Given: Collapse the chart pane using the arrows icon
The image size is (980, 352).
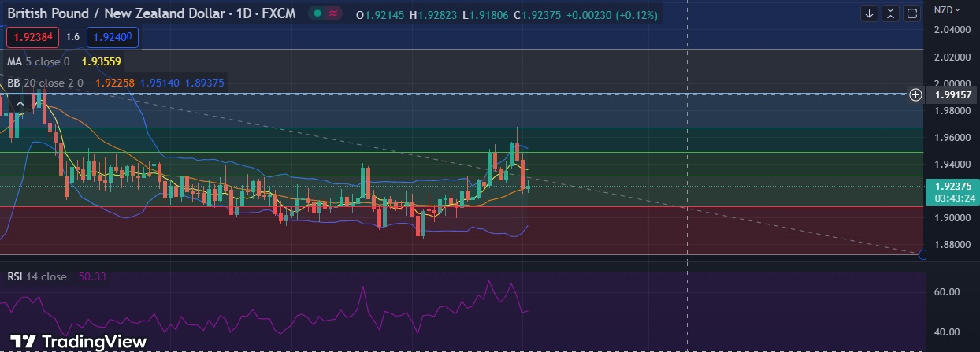Looking at the screenshot, I should (890, 13).
